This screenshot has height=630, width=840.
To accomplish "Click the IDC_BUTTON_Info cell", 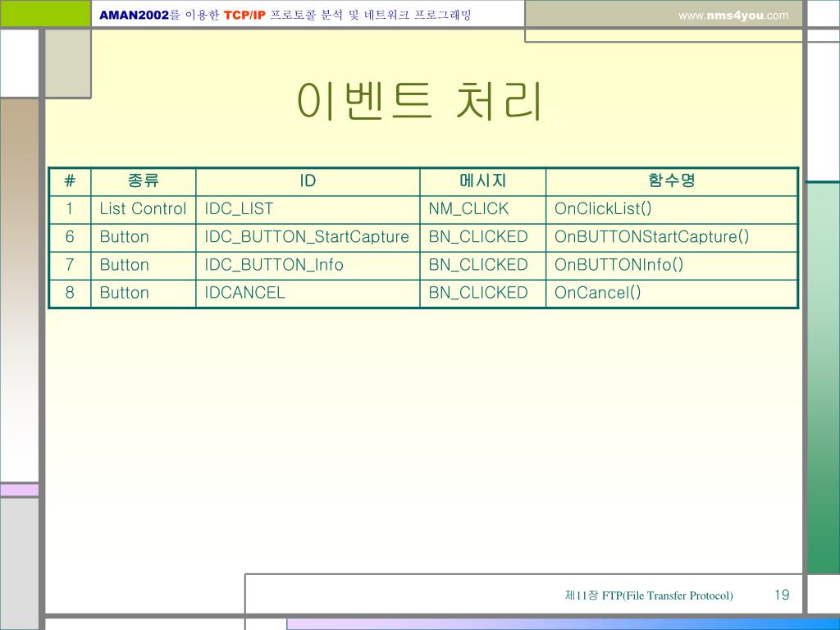I will 308,265.
